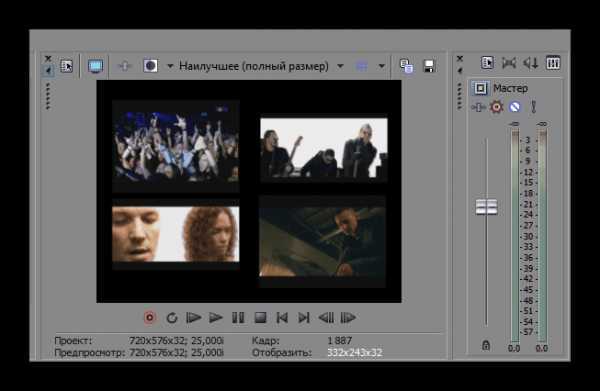Viewport: 600px width, 391px height.
Task: Toggle loop playback button
Action: (172, 318)
